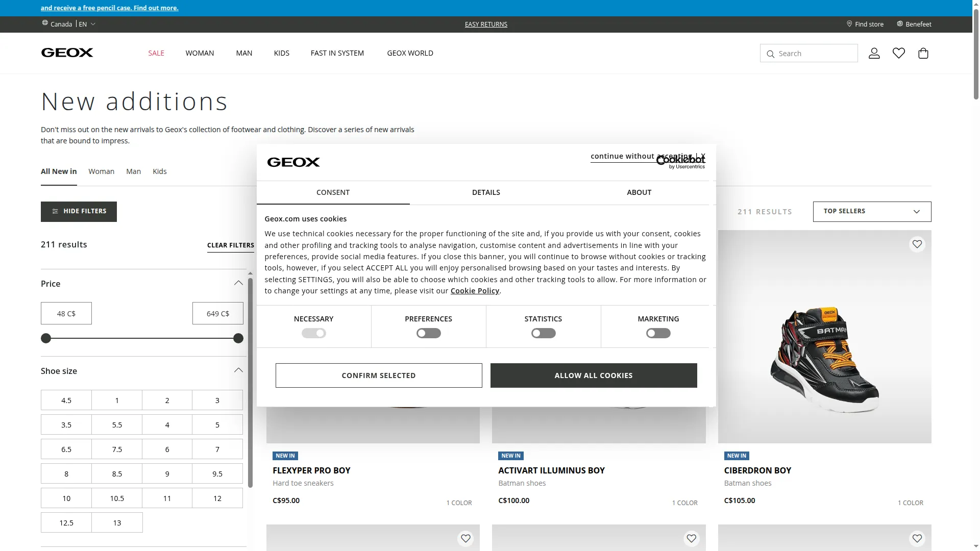Viewport: 980px width, 551px height.
Task: Click Clear Filters link
Action: click(x=231, y=245)
